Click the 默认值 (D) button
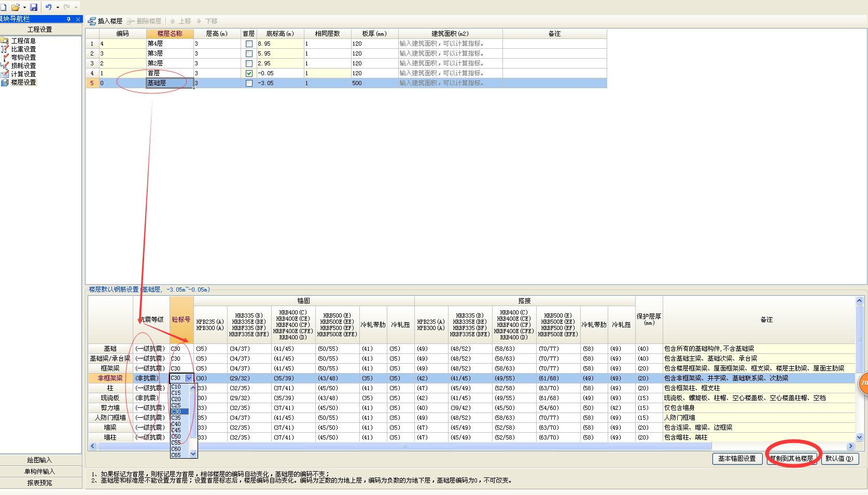 pos(840,459)
